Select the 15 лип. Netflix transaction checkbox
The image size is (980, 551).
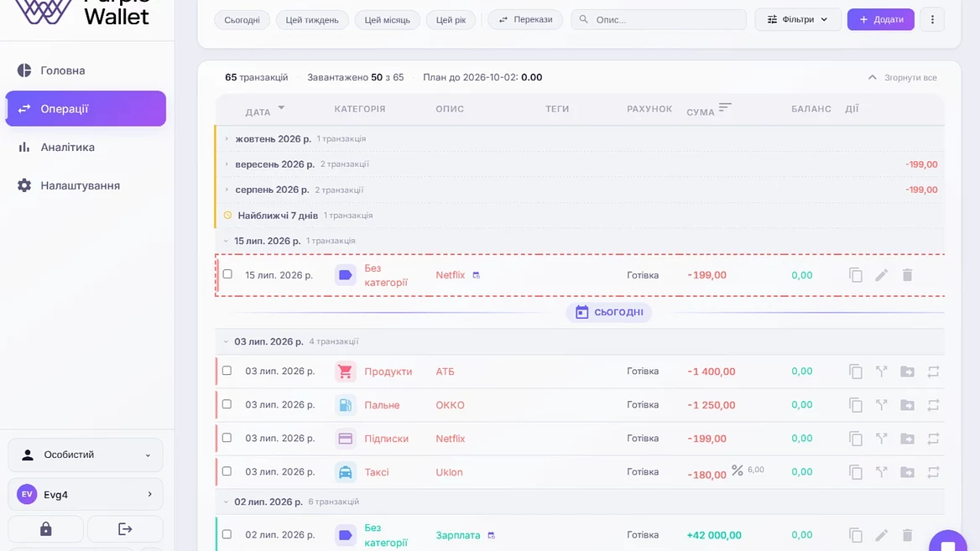(x=227, y=274)
